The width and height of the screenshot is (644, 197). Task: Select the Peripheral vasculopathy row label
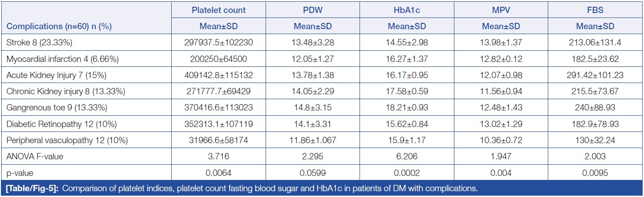(x=67, y=140)
